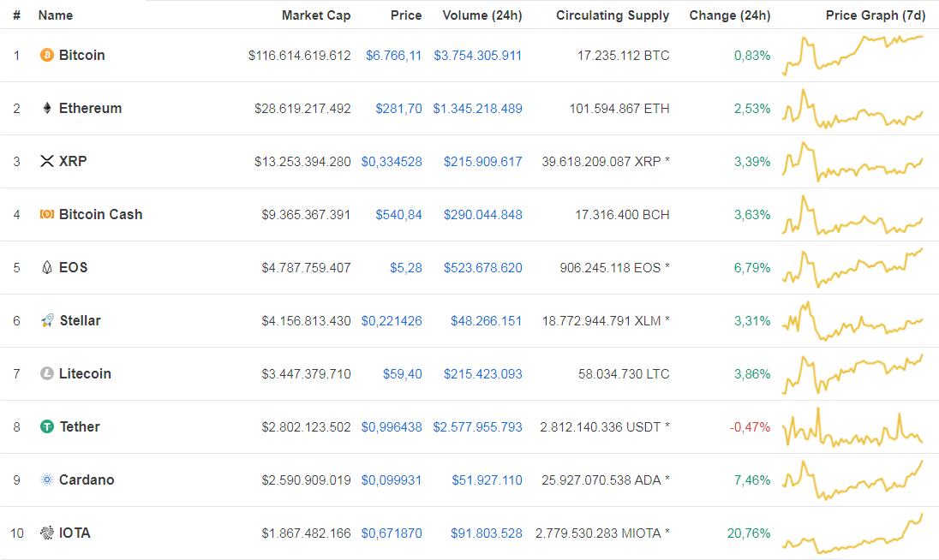Screen dimensions: 939x560
Task: Click XRP volume $215.909.617
Action: click(482, 162)
